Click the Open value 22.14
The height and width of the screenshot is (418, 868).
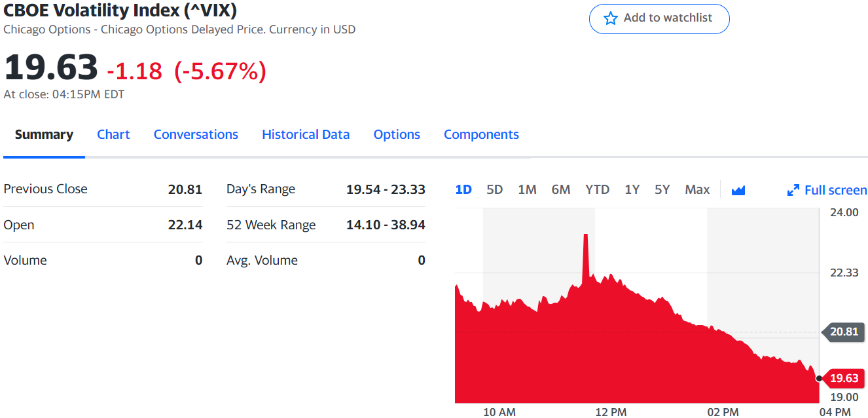(x=185, y=225)
